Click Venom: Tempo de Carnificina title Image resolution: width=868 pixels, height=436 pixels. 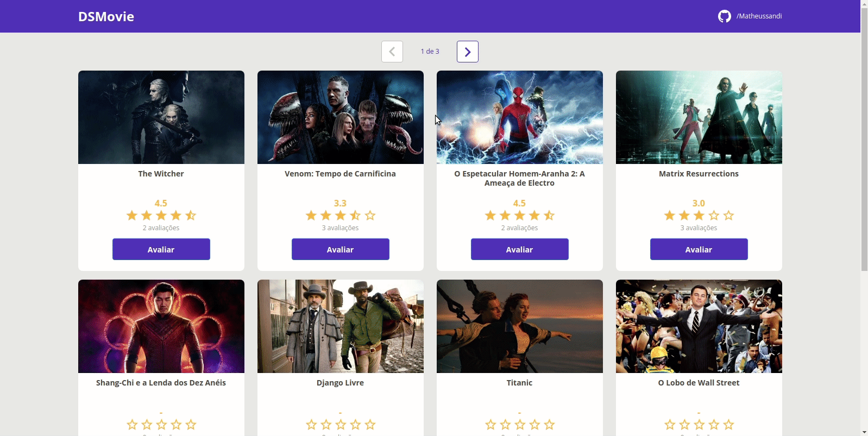[341, 174]
